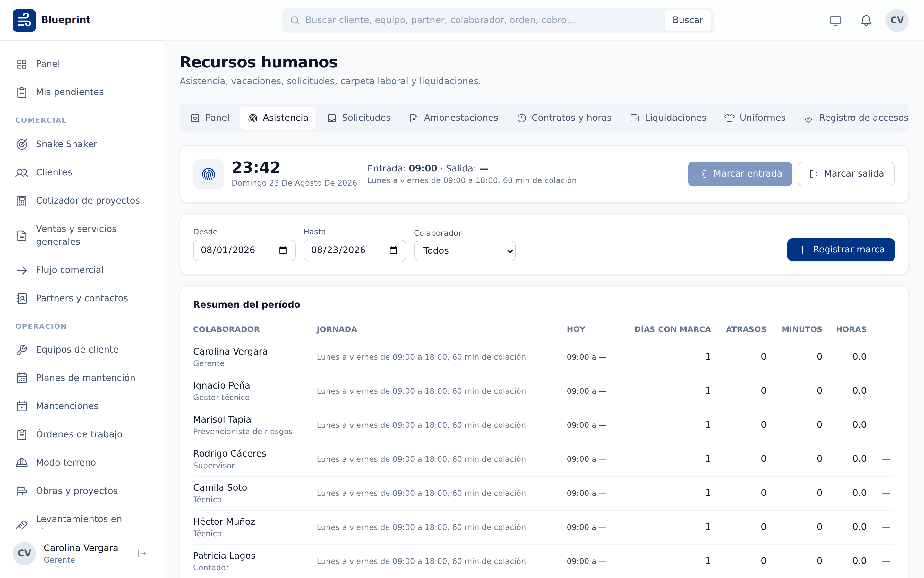Open the Colaborador dropdown
The image size is (924, 578).
coord(465,251)
